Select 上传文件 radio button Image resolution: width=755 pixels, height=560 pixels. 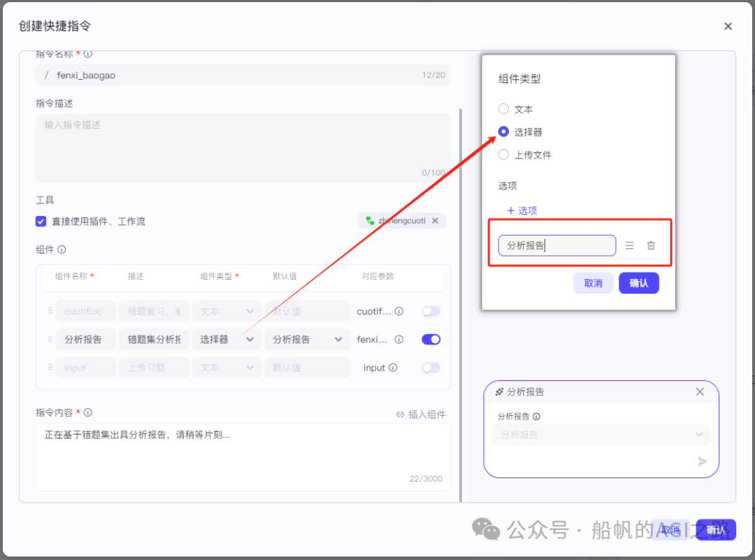(503, 155)
